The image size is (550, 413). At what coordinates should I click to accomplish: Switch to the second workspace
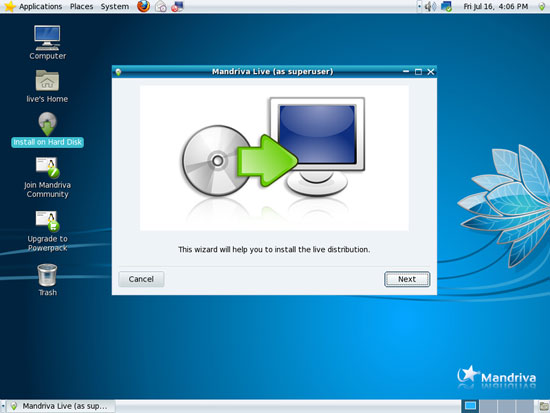(488, 406)
